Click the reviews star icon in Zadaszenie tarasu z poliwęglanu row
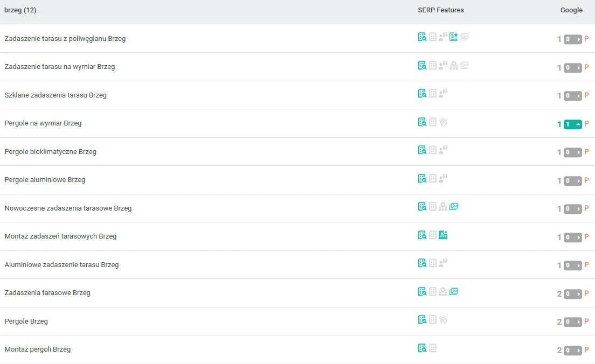This screenshot has width=595, height=364. click(453, 37)
